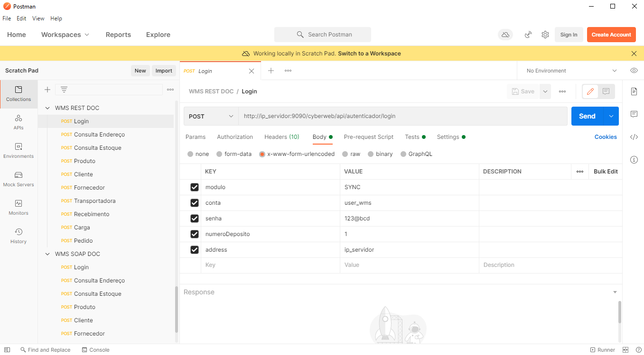This screenshot has width=644, height=355.
Task: Select the none body type radio
Action: [190, 154]
